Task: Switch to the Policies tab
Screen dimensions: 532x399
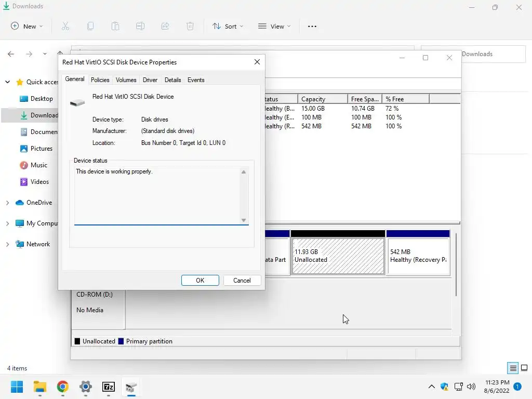Action: coord(100,80)
